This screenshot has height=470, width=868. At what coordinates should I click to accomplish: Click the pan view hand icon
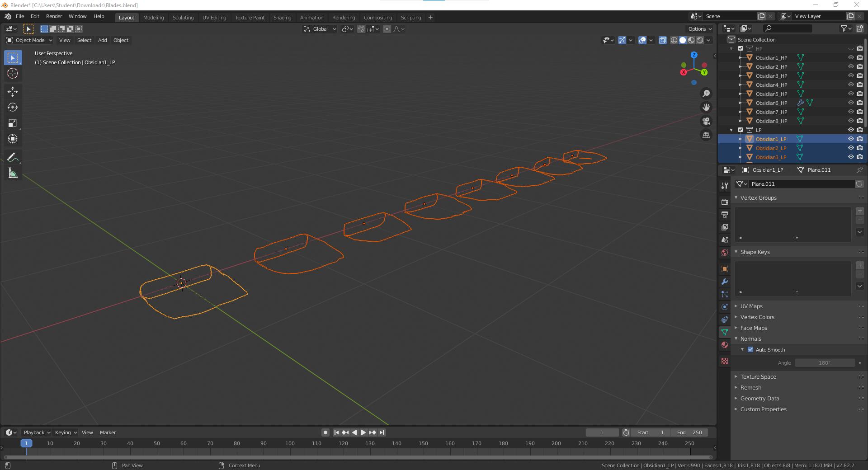[706, 108]
